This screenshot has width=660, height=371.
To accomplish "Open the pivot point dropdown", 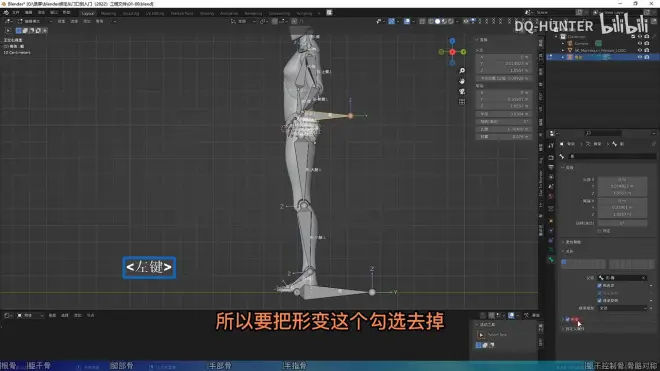I will point(264,21).
